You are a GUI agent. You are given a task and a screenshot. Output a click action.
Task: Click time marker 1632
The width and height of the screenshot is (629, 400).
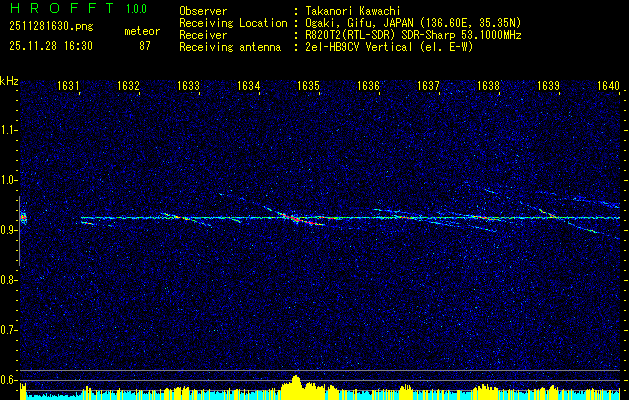click(x=128, y=85)
